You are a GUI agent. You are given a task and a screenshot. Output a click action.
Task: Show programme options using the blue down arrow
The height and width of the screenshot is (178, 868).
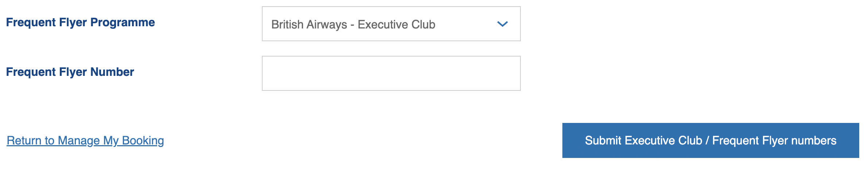pos(502,24)
